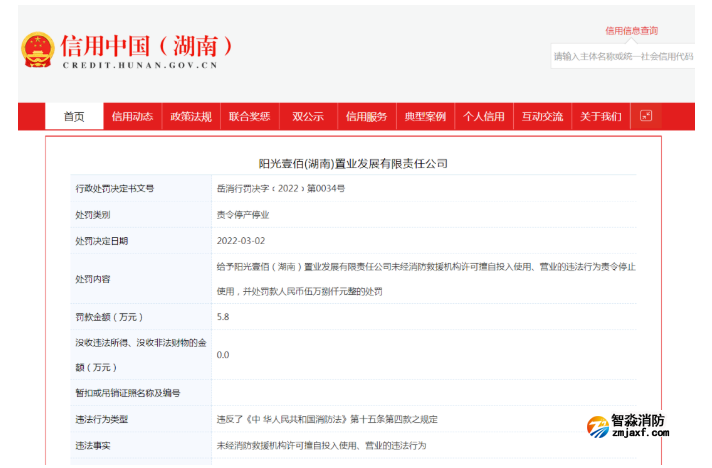Click the 智淼消防 watermark logo icon
The height and width of the screenshot is (468, 712).
coord(599,428)
